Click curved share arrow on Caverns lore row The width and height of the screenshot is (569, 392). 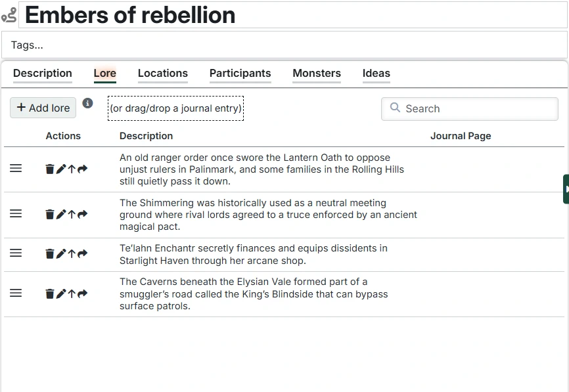(82, 294)
